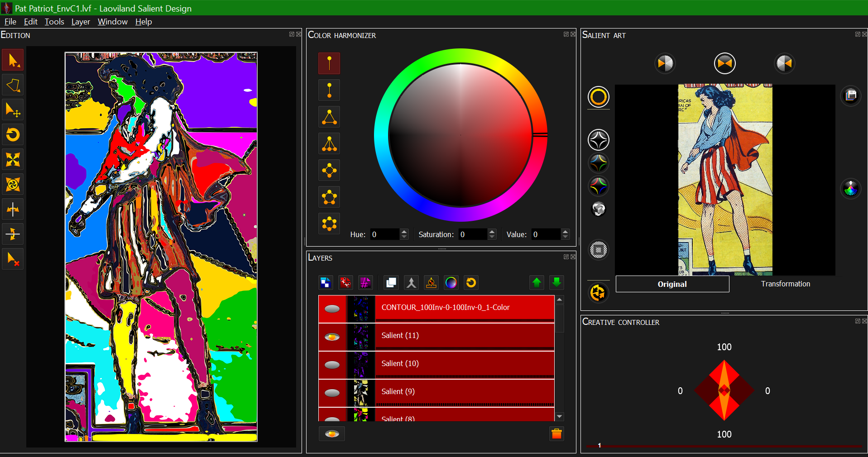Click the save icon in Salient Art
This screenshot has width=868, height=457.
coord(851,95)
